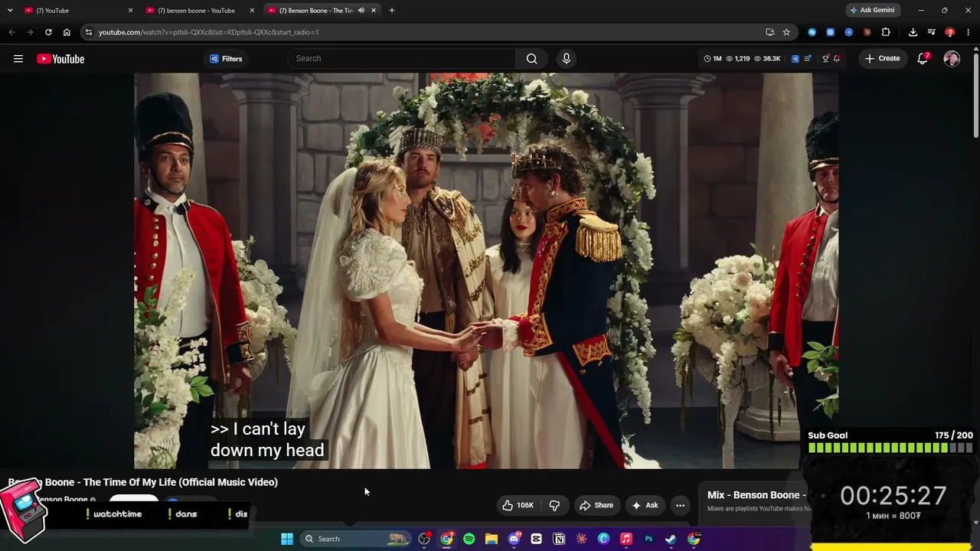
Task: Go back in browser history
Action: [x=11, y=32]
